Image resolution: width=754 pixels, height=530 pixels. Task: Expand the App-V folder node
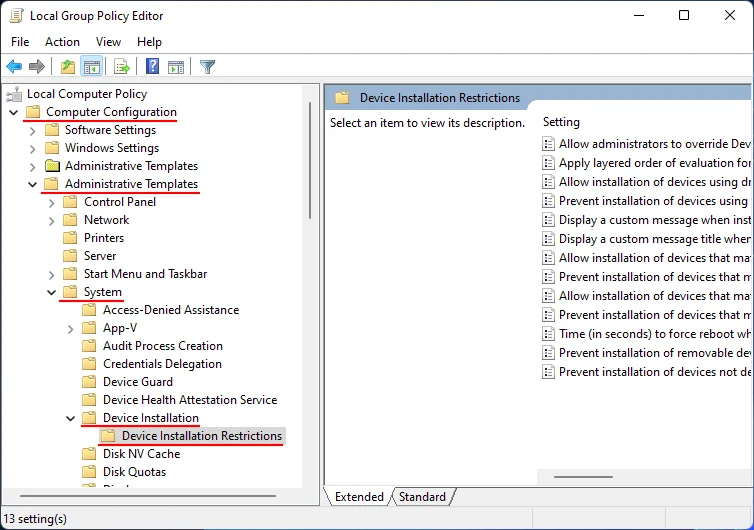71,328
